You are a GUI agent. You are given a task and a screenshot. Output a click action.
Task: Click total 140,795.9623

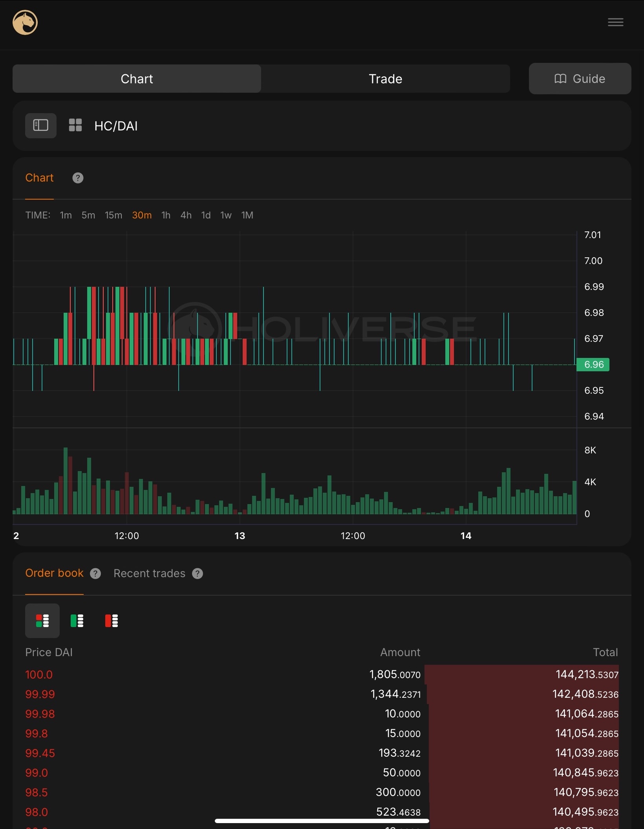pos(586,792)
